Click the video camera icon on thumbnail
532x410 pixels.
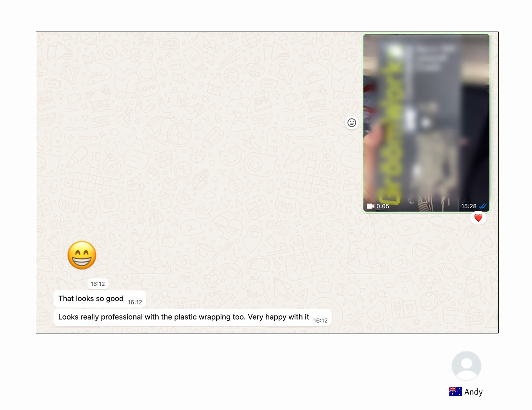[x=370, y=206]
